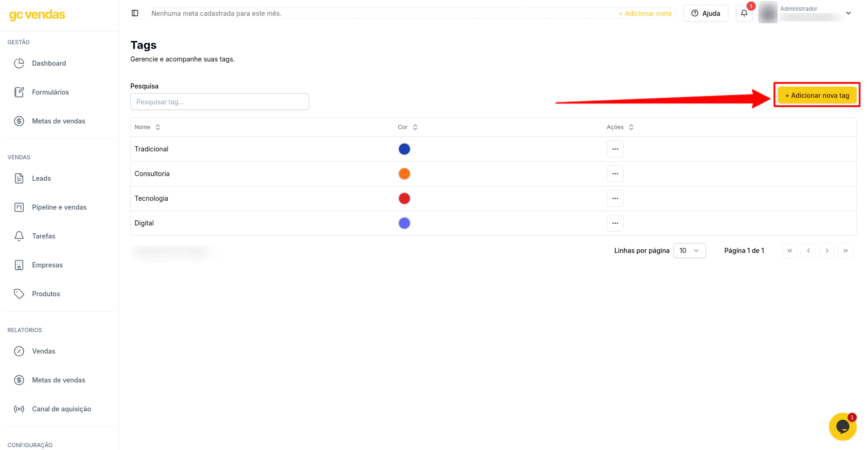Click the Nenhuma meta cadastrada message

click(x=216, y=14)
